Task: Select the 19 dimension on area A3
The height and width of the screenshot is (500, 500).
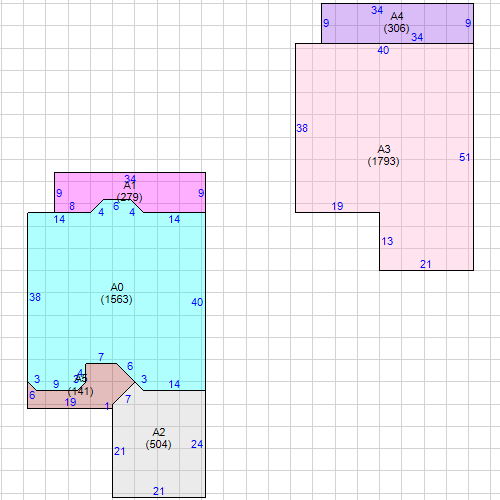Action: tap(337, 206)
